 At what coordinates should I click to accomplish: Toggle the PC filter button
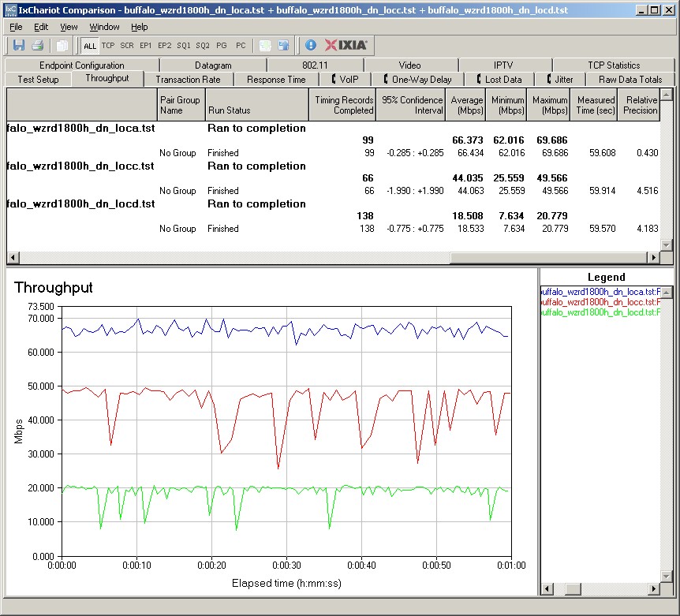(x=241, y=46)
